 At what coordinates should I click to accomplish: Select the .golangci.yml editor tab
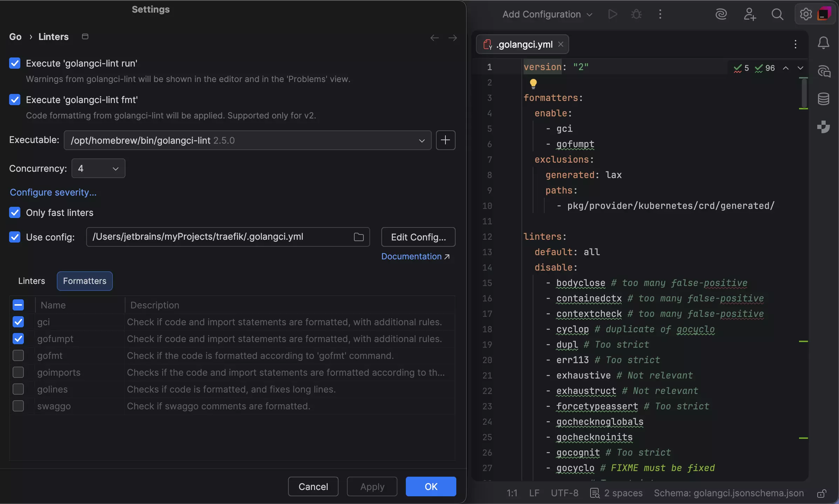[524, 45]
